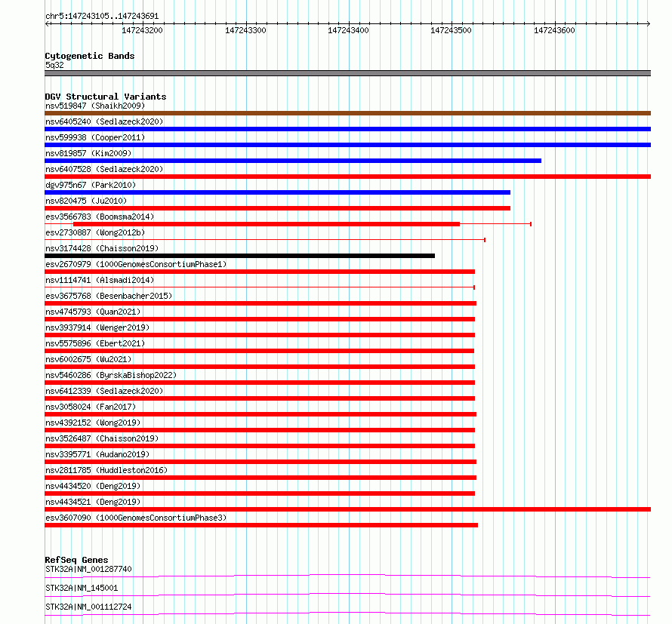This screenshot has width=672, height=624.
Task: Open variant nsv819857 (Kim2009) label
Action: [x=88, y=153]
